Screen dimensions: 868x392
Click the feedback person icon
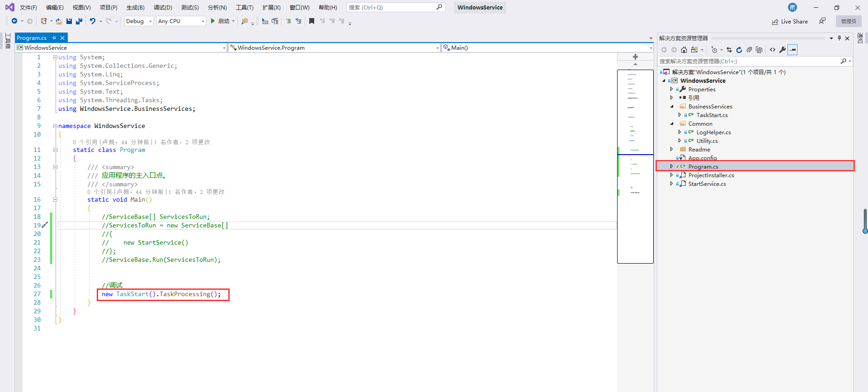pos(822,21)
